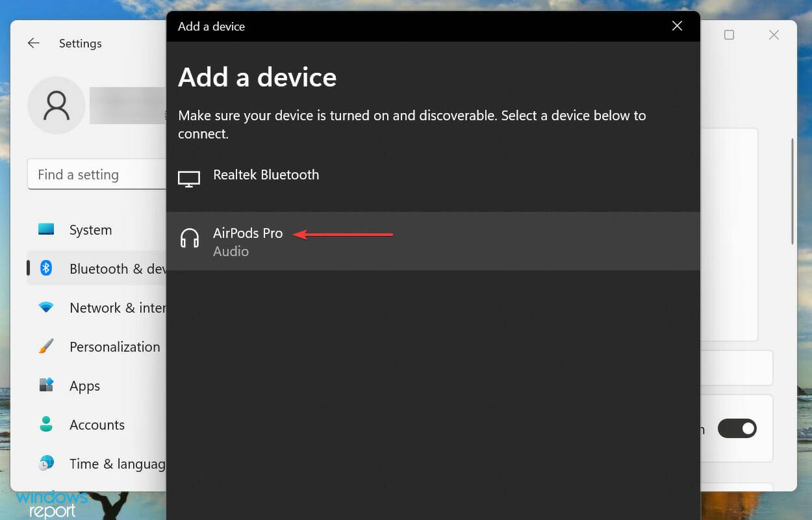Click the user profile avatar
The width and height of the screenshot is (812, 520).
click(56, 105)
